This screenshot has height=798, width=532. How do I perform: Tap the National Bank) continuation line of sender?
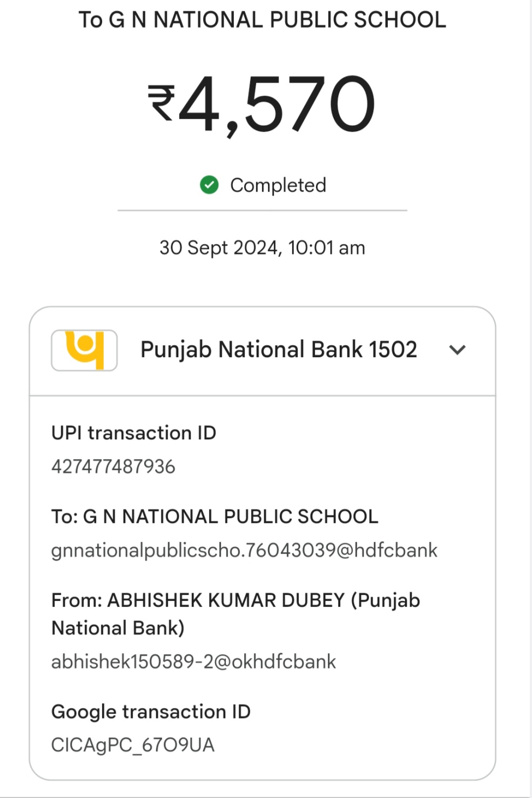(118, 628)
